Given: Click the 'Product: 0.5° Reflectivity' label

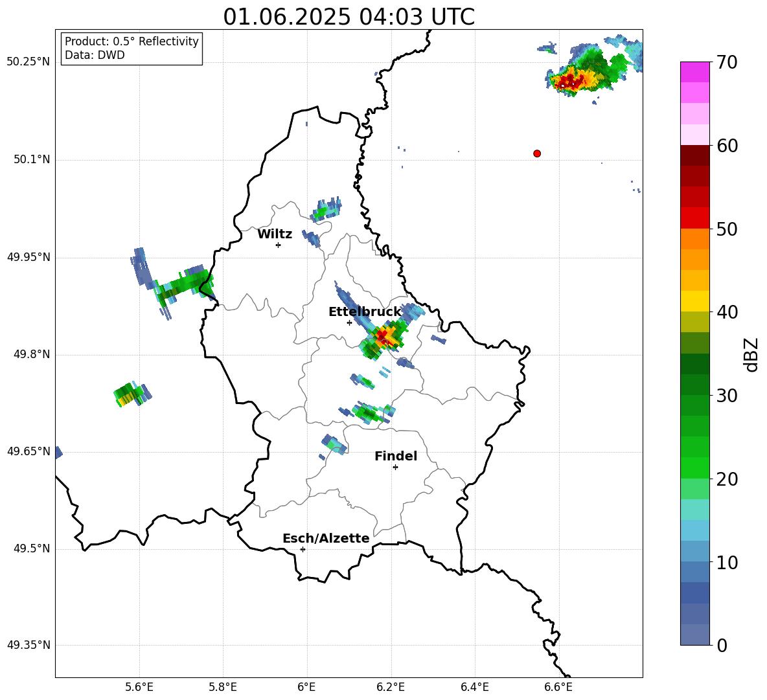Looking at the screenshot, I should [132, 41].
